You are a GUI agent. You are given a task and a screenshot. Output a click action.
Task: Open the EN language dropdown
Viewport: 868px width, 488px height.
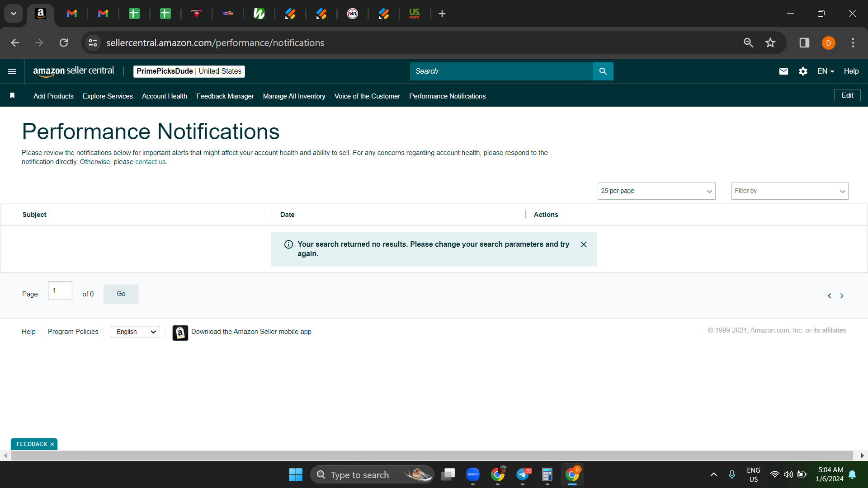[826, 71]
